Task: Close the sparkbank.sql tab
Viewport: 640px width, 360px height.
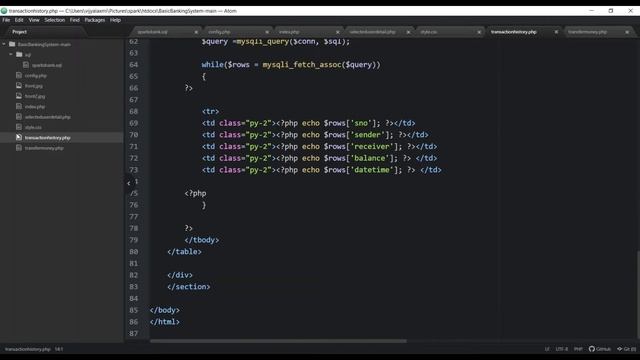Action: point(196,32)
